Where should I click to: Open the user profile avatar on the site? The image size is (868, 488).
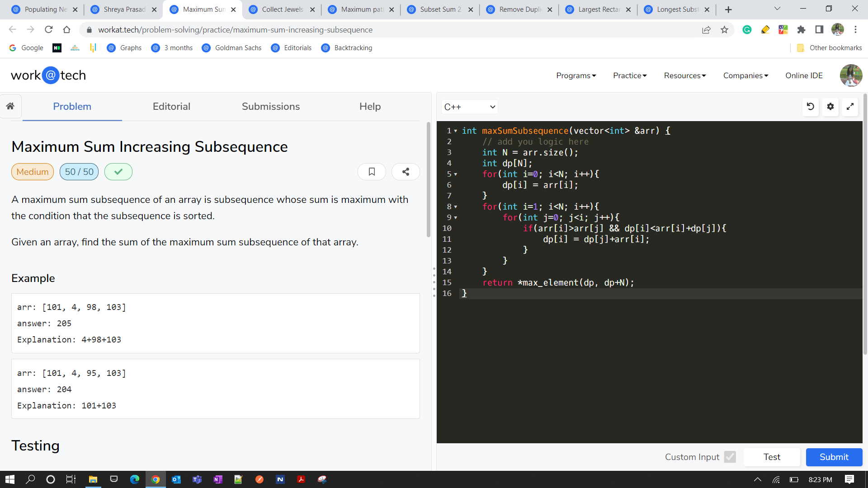tap(851, 75)
